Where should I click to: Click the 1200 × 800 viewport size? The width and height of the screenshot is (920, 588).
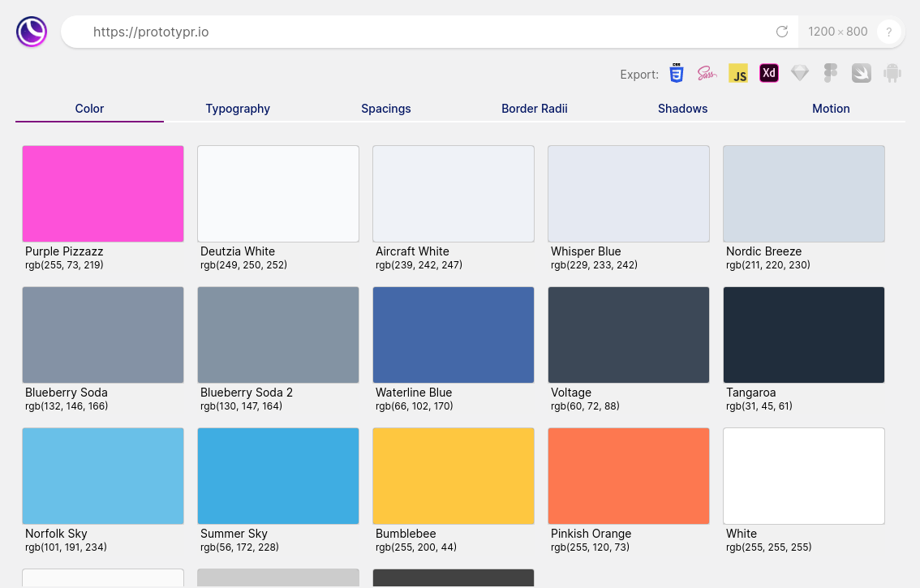coord(837,32)
